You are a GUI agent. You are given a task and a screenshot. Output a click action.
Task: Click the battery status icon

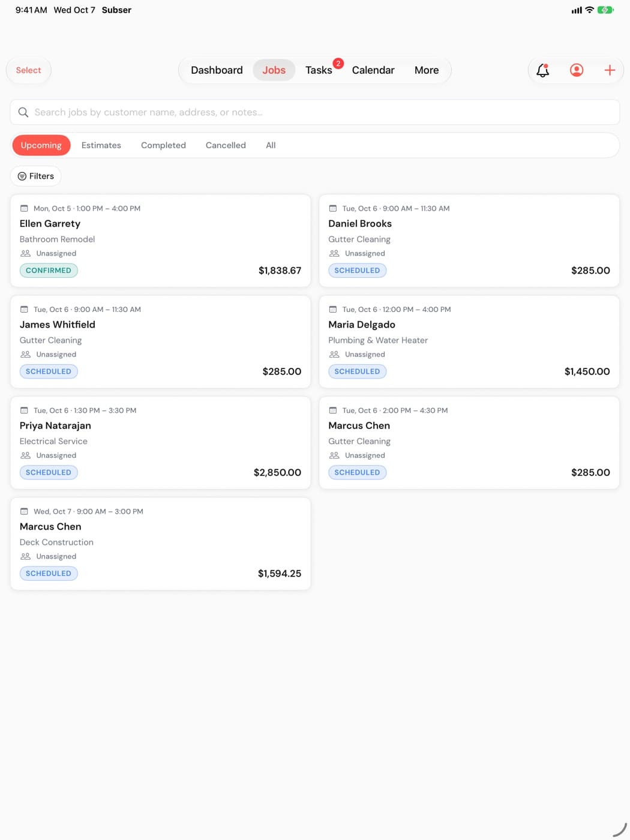pos(605,10)
